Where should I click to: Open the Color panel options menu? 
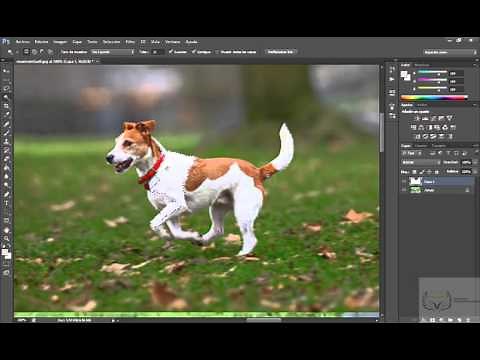[475, 65]
